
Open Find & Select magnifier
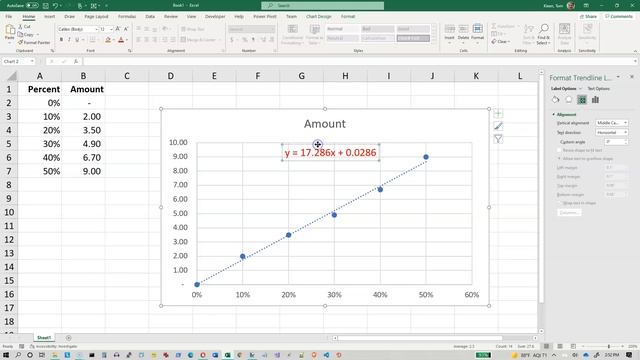(543, 34)
